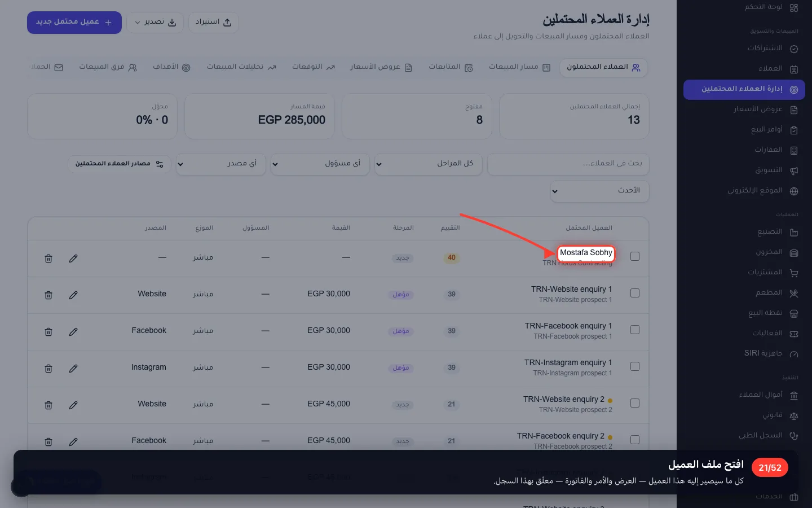Delete TRN-Website enquiry 2 row
This screenshot has width=812, height=508.
[x=48, y=405]
